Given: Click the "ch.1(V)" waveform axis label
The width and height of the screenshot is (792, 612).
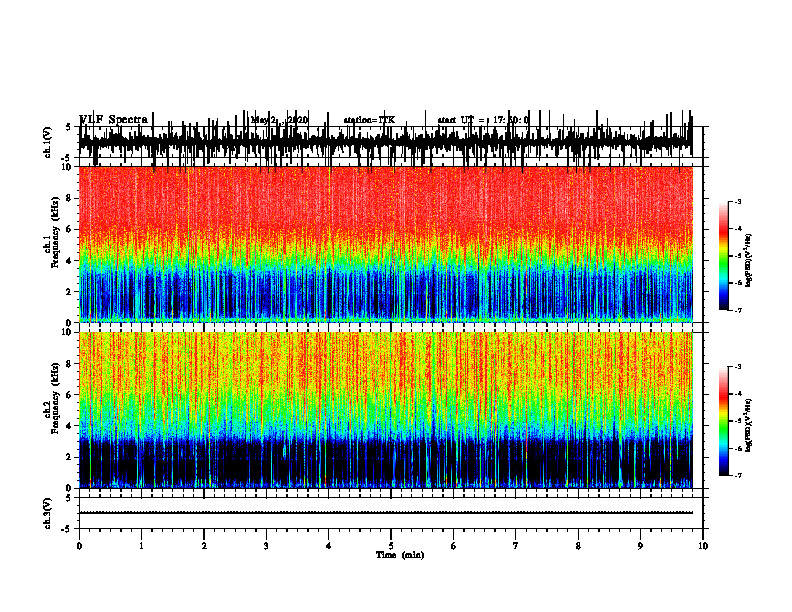Looking at the screenshot, I should 48,142.
